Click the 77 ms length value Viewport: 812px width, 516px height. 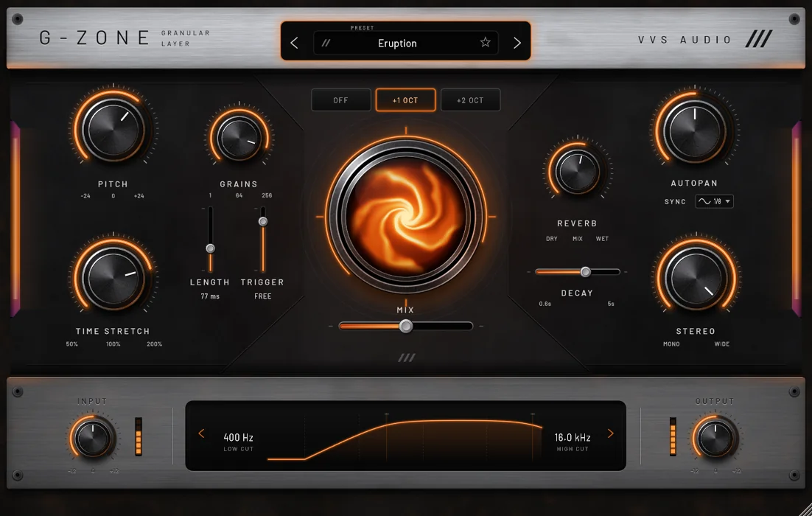pos(210,296)
